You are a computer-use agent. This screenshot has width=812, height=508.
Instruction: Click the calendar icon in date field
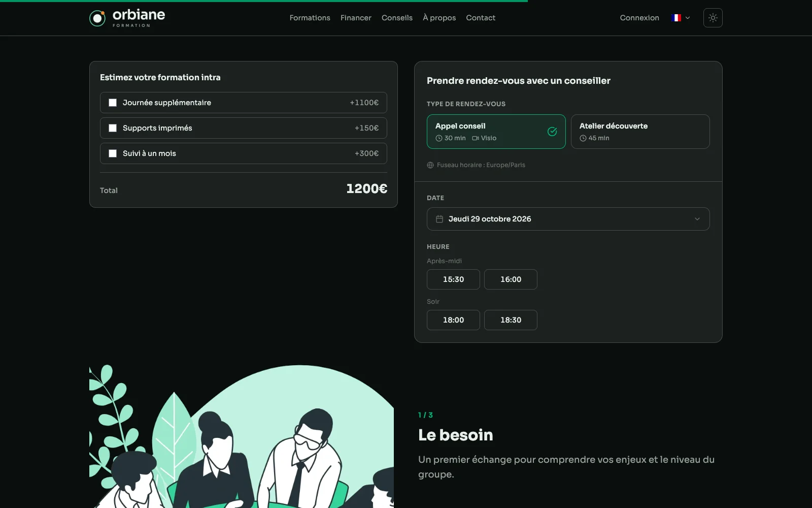[x=439, y=219]
